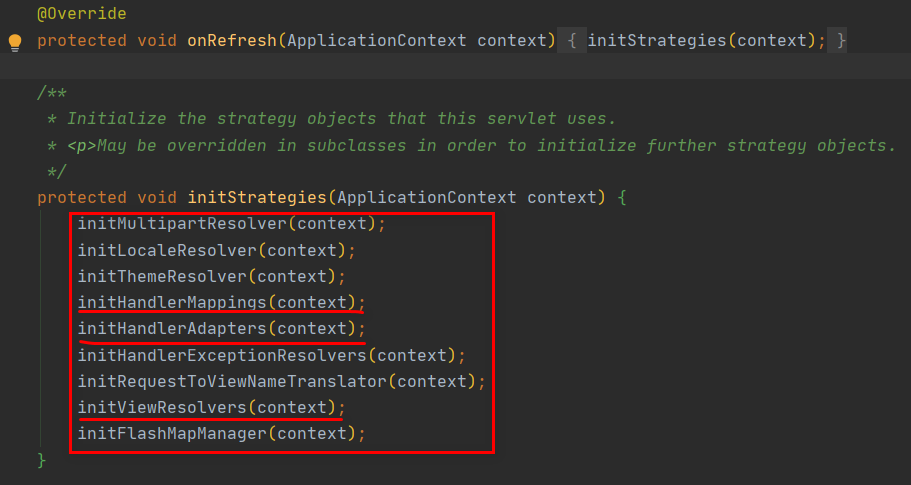Image resolution: width=911 pixels, height=485 pixels.
Task: Expand the folded opening brace after onRefresh
Action: tap(572, 41)
